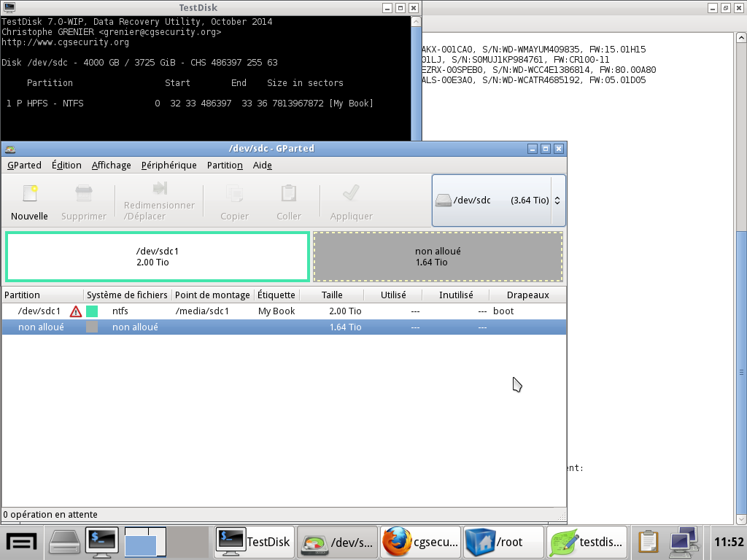Viewport: 747px width, 560px height.
Task: Click the My Book label cell
Action: 276,311
